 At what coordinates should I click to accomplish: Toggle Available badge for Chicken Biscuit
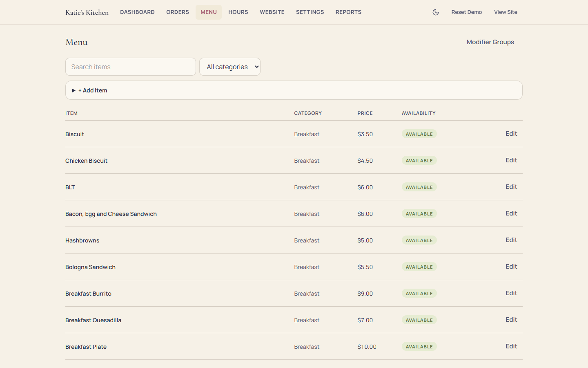click(419, 161)
